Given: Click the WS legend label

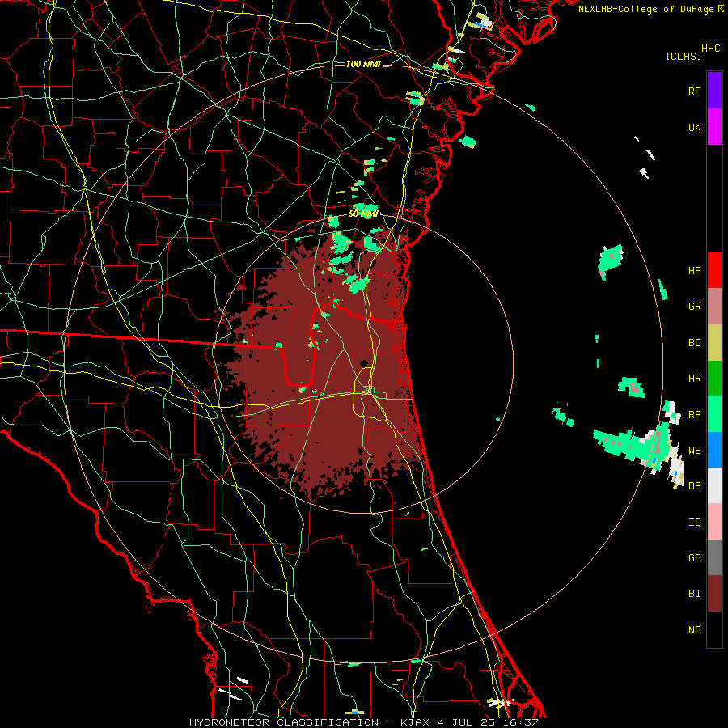Looking at the screenshot, I should point(694,450).
